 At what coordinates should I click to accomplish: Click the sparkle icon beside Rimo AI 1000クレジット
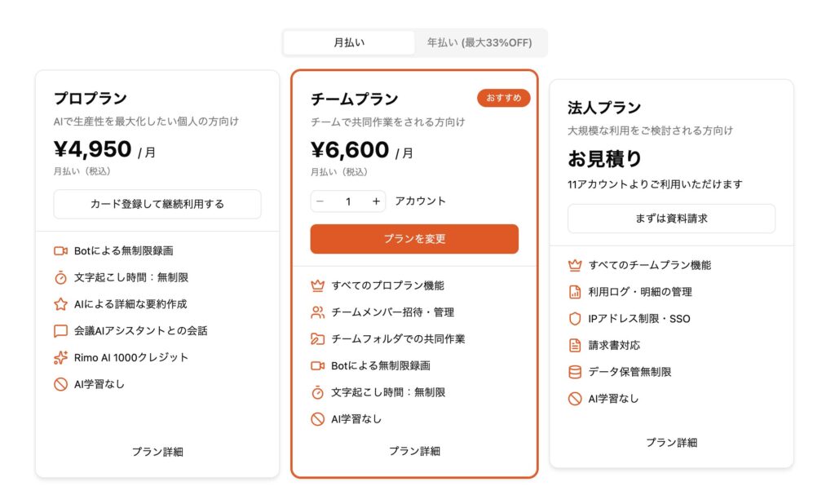pyautogui.click(x=62, y=357)
